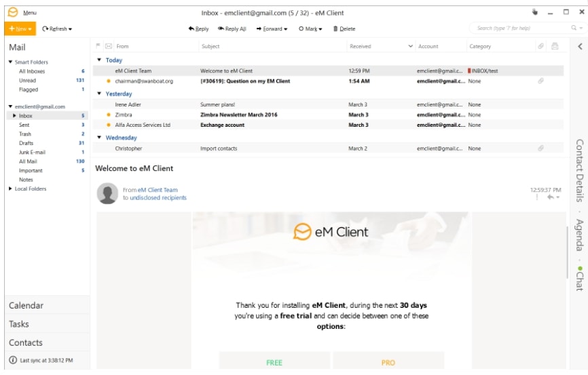Collapse the emclient@gmail.com account tree

pos(10,106)
